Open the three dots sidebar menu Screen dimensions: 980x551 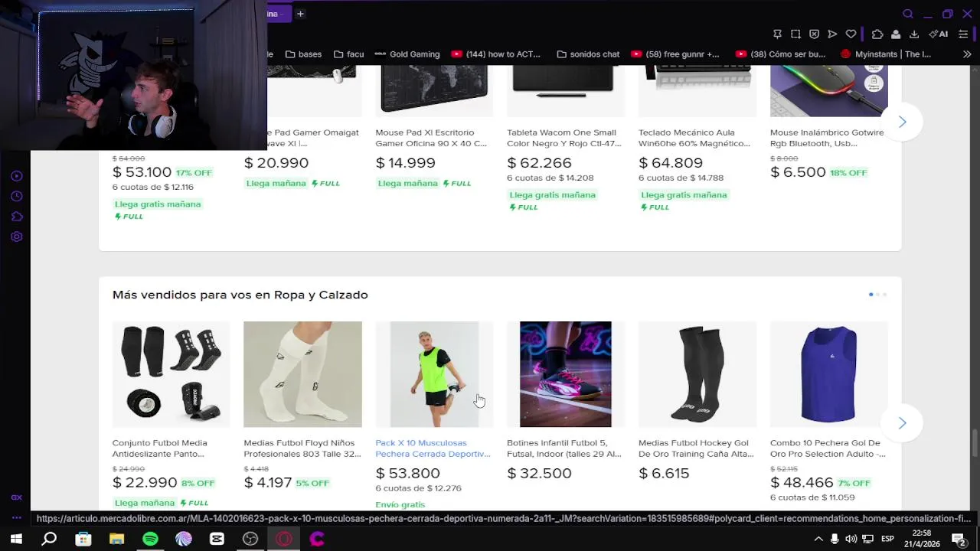(x=16, y=517)
